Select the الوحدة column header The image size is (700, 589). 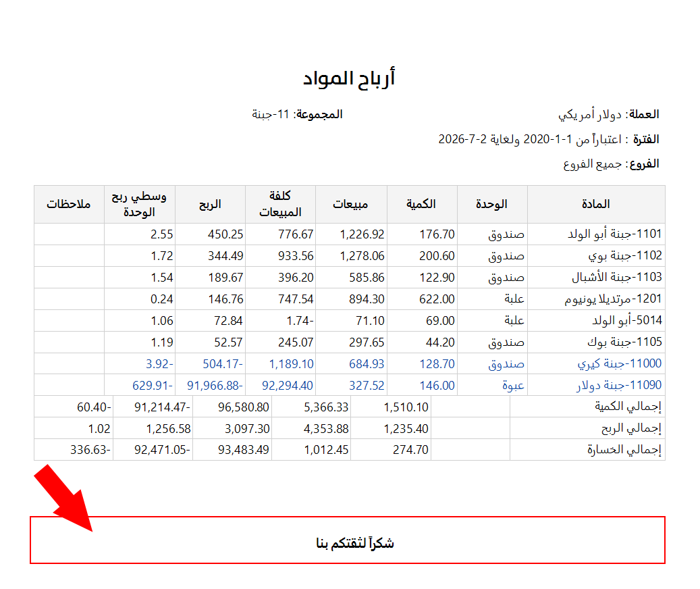(492, 205)
